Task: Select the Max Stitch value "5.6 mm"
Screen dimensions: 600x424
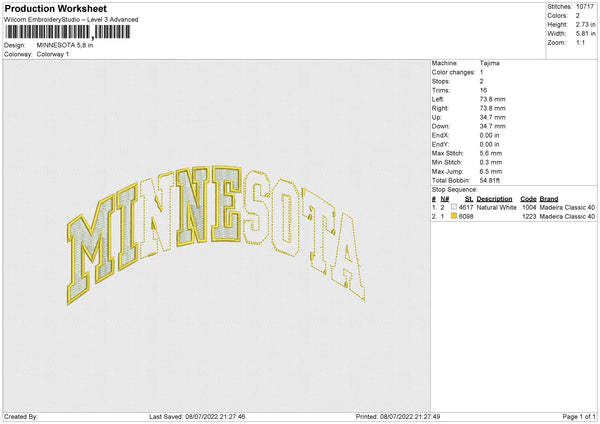Action: pyautogui.click(x=491, y=153)
